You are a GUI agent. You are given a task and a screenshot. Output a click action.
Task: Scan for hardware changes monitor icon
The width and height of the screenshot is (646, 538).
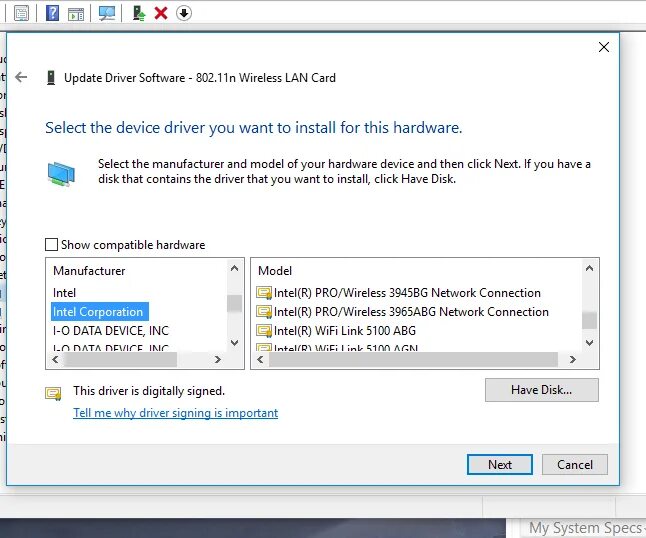pyautogui.click(x=107, y=13)
